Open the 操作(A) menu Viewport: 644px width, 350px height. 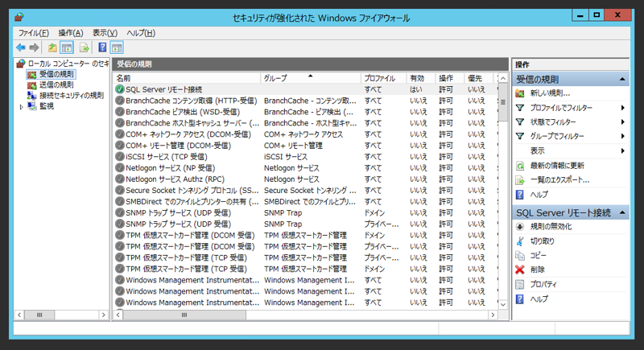click(71, 33)
